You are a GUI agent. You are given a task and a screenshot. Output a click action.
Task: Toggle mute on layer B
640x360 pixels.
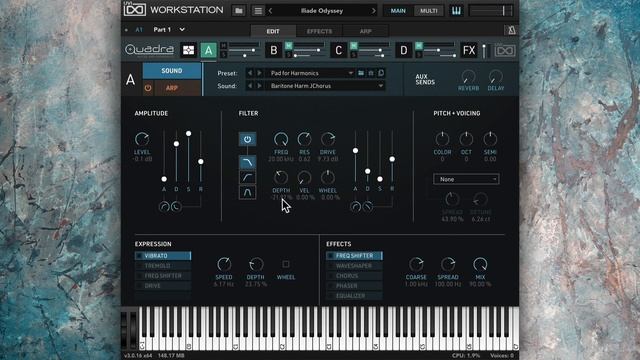coord(289,45)
